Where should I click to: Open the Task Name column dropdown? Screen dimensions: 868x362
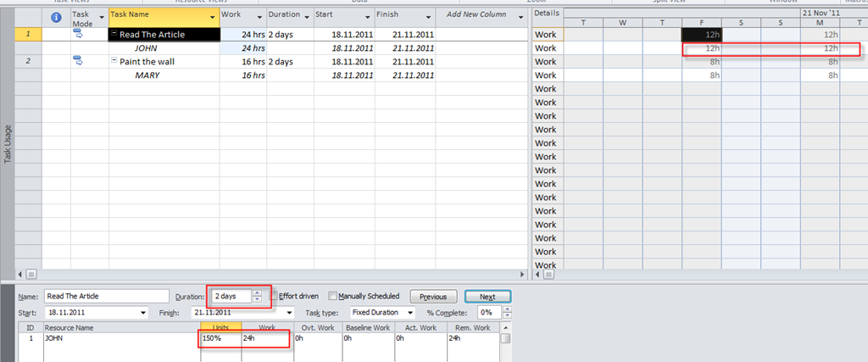211,16
